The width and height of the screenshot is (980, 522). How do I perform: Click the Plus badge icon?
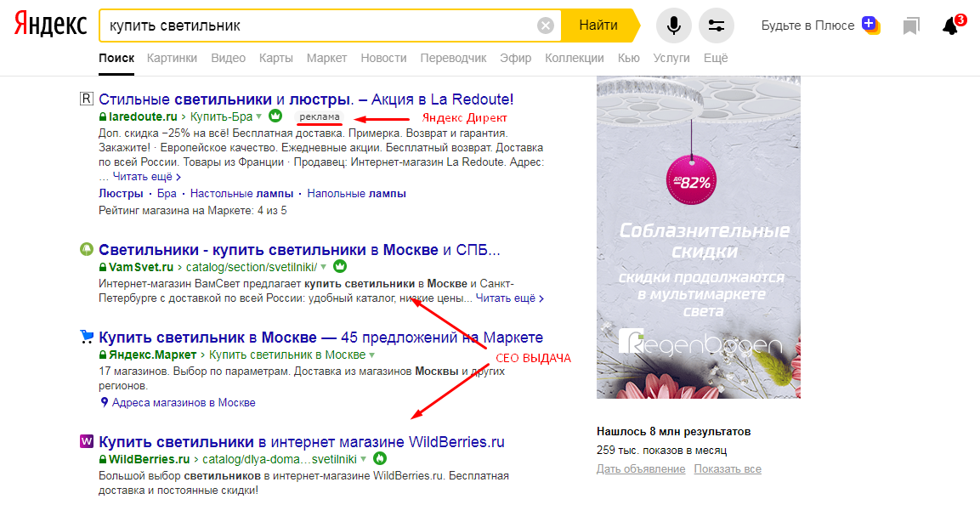point(870,25)
